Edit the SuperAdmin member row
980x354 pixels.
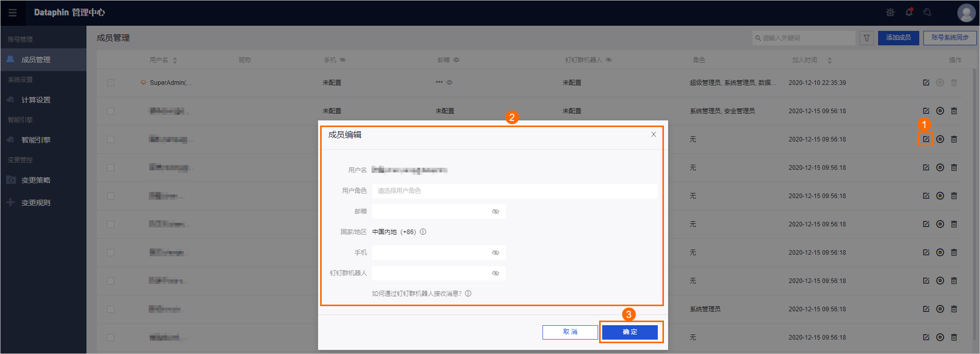click(926, 83)
